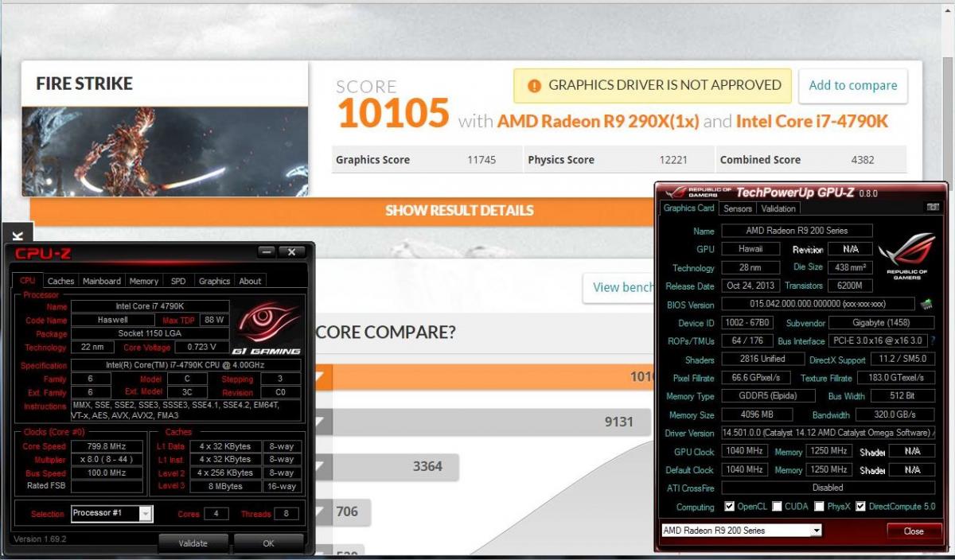Click the Close button in GPU-Z
The width and height of the screenshot is (955, 560).
[914, 531]
